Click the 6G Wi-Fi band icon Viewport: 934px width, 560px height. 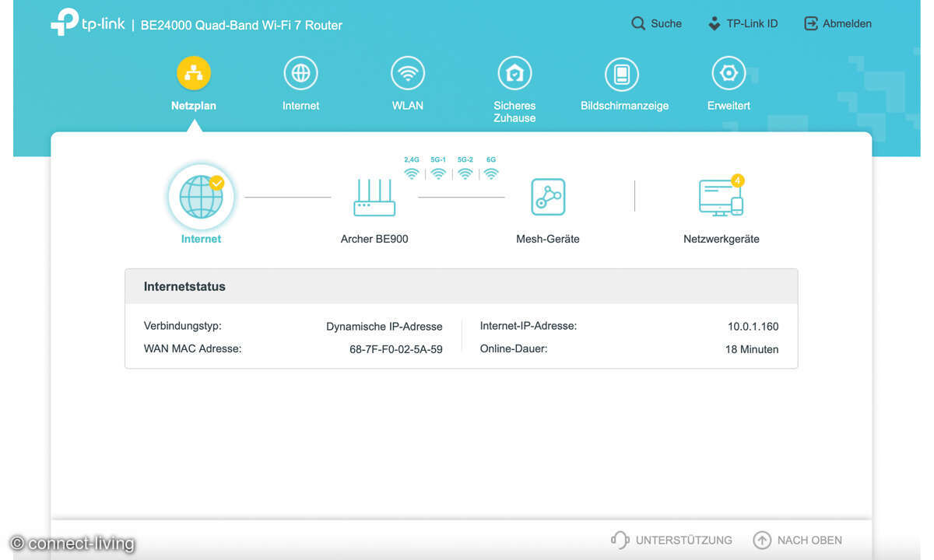pos(491,174)
